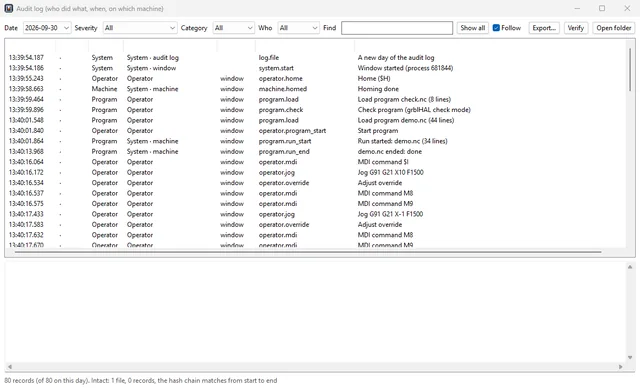
Task: Click the 'program.run_end' event cell
Action: point(284,151)
